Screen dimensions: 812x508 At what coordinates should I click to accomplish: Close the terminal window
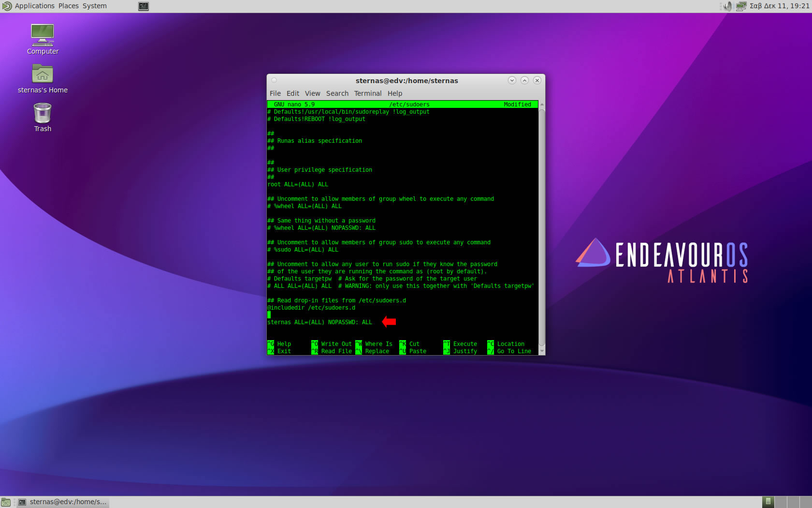[x=537, y=80]
